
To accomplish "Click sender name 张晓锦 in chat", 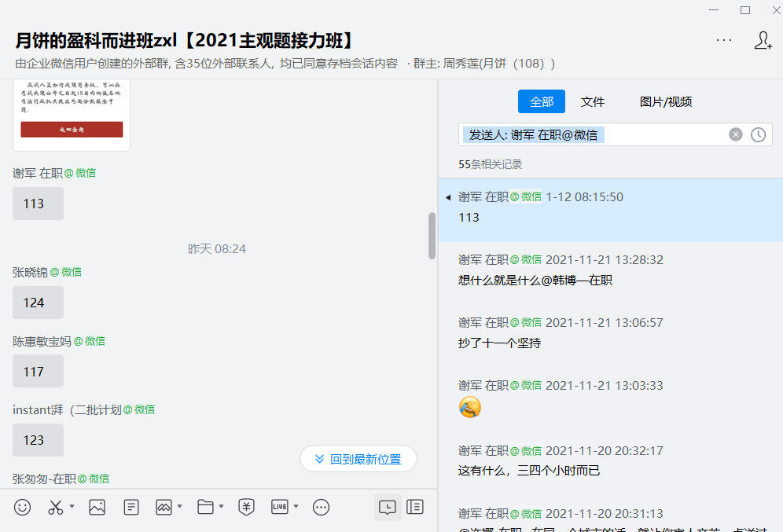I will click(30, 272).
